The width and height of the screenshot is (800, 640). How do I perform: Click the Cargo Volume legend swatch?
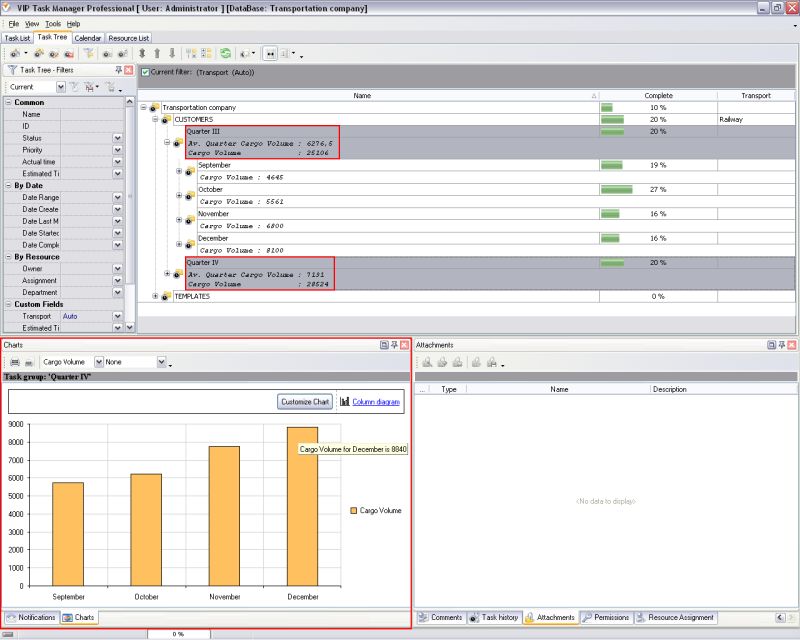tap(353, 510)
